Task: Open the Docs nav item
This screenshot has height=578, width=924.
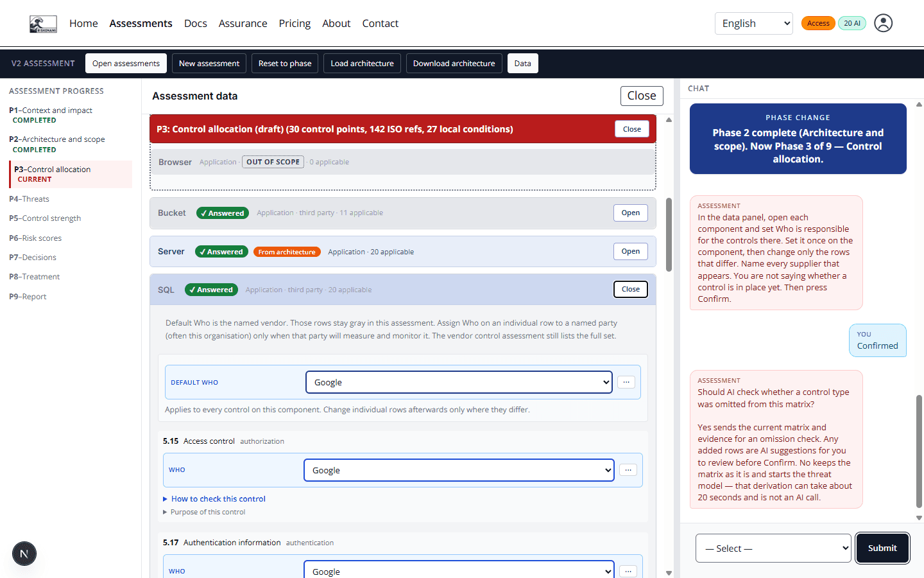Action: [x=195, y=23]
